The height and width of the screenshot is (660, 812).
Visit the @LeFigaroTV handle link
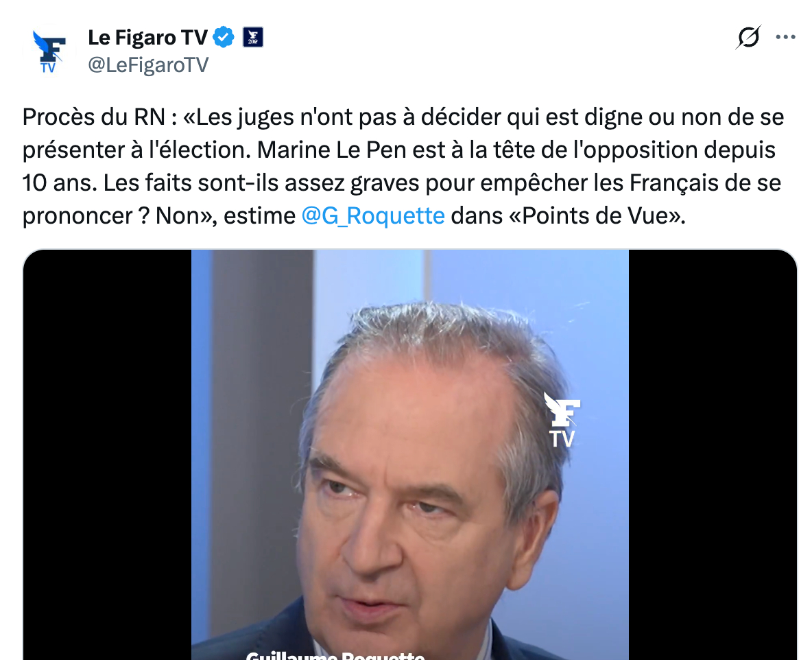coord(148,65)
